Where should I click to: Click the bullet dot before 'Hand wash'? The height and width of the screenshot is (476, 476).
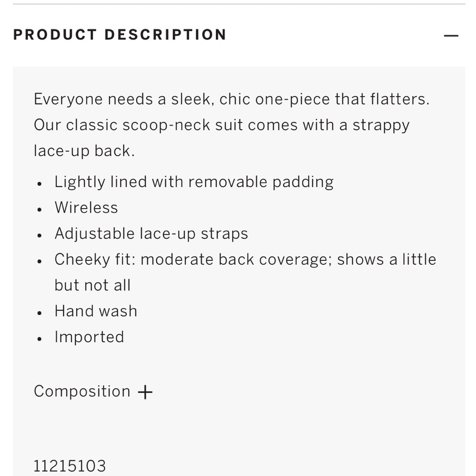40,313
